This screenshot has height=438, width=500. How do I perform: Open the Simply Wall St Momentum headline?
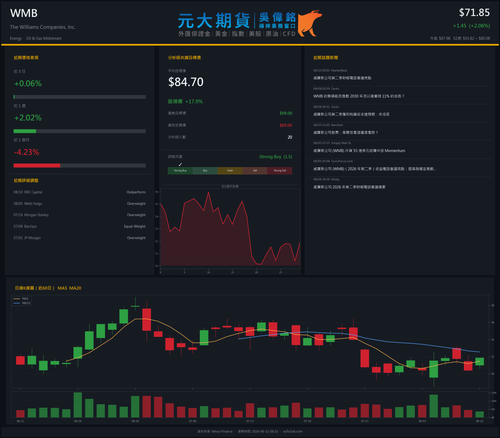click(359, 151)
